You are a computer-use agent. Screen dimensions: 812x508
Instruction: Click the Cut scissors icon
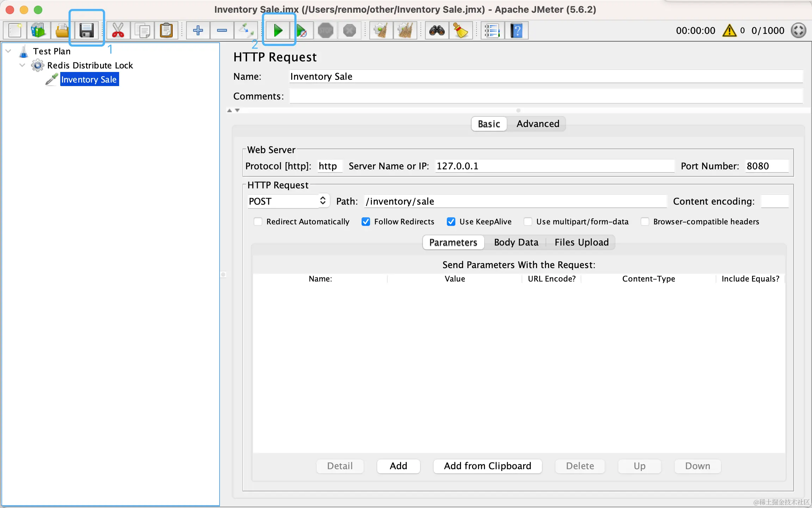[118, 31]
